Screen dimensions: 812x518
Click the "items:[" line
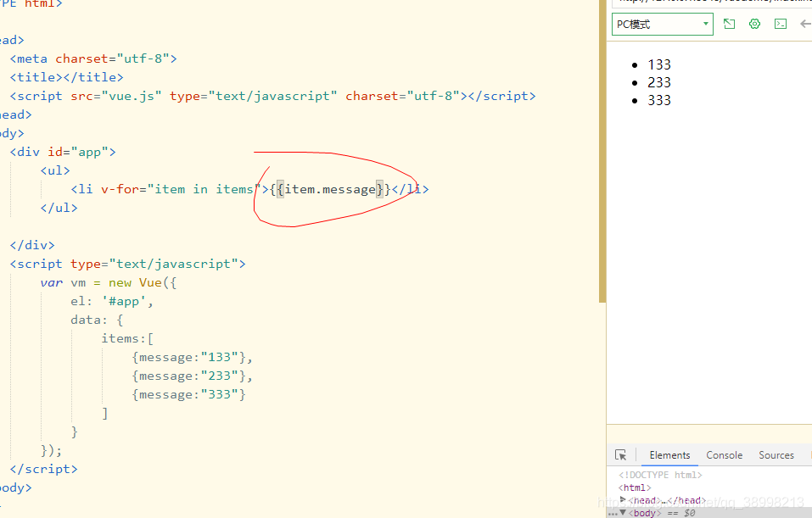point(127,338)
